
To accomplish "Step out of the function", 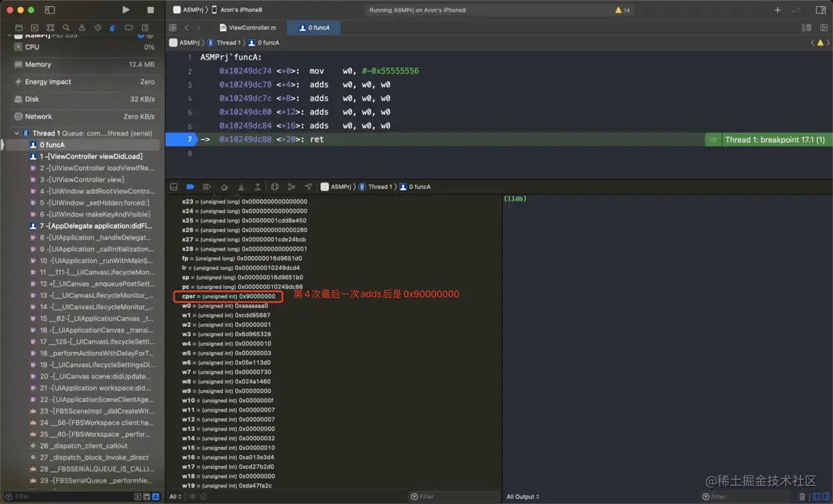I will point(258,187).
